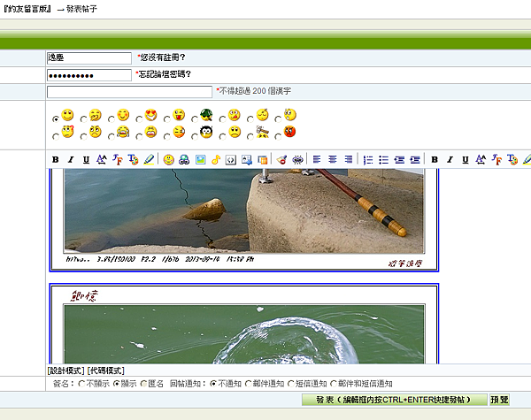
Task: Focus the password field
Action: point(89,75)
